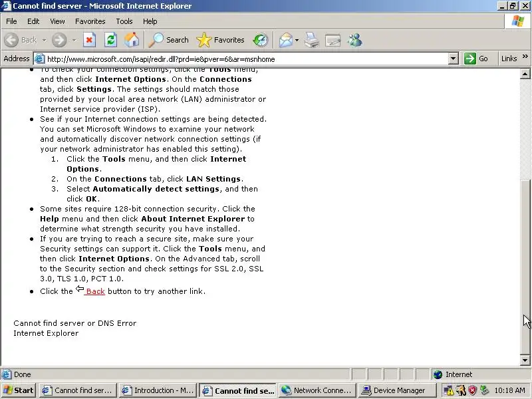Screen dimensions: 532x399
Task: Open the Search toolbar button
Action: 169,40
